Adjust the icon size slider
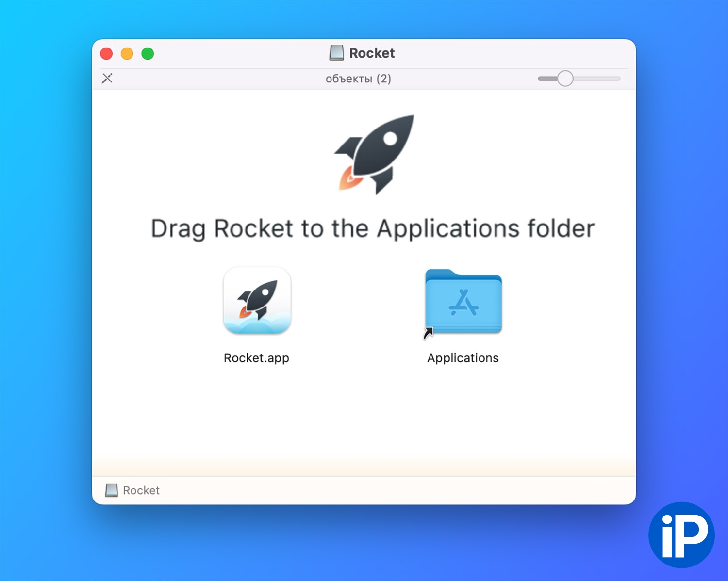The height and width of the screenshot is (581, 728). 565,78
